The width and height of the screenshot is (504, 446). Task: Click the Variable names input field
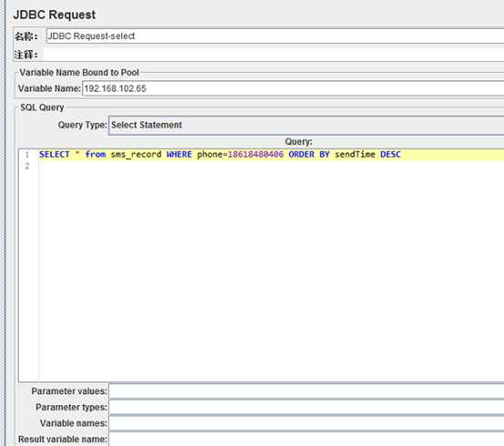[x=307, y=423]
